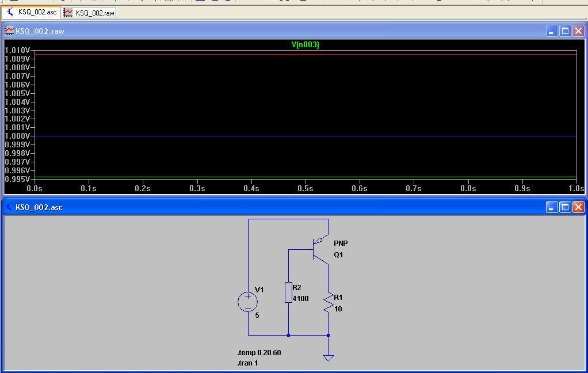Select the R1 resistor symbol
The width and height of the screenshot is (588, 373).
point(328,302)
